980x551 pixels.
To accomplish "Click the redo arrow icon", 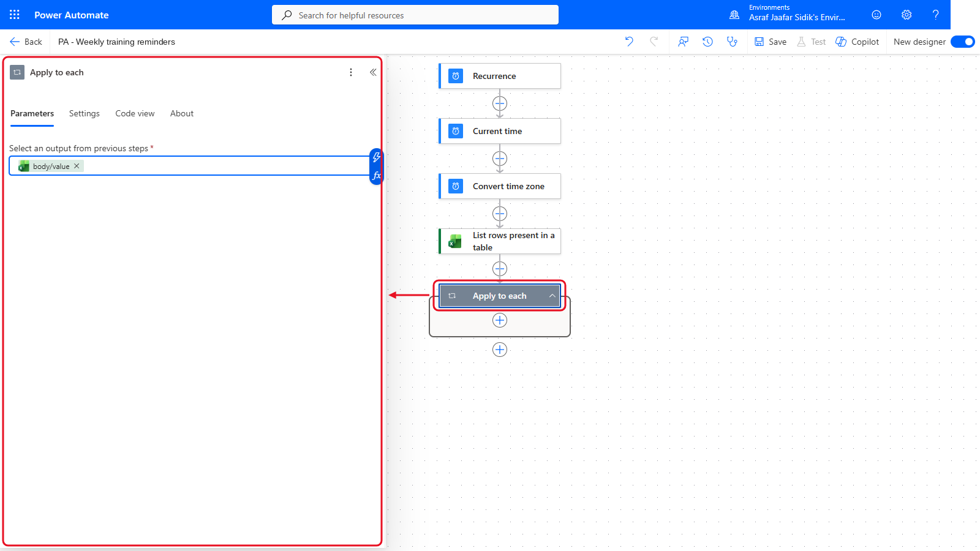I will point(654,42).
